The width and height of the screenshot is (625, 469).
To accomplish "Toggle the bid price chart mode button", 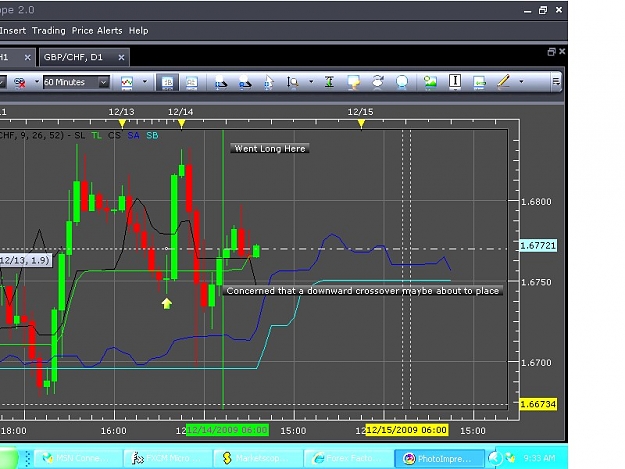I will point(167,82).
